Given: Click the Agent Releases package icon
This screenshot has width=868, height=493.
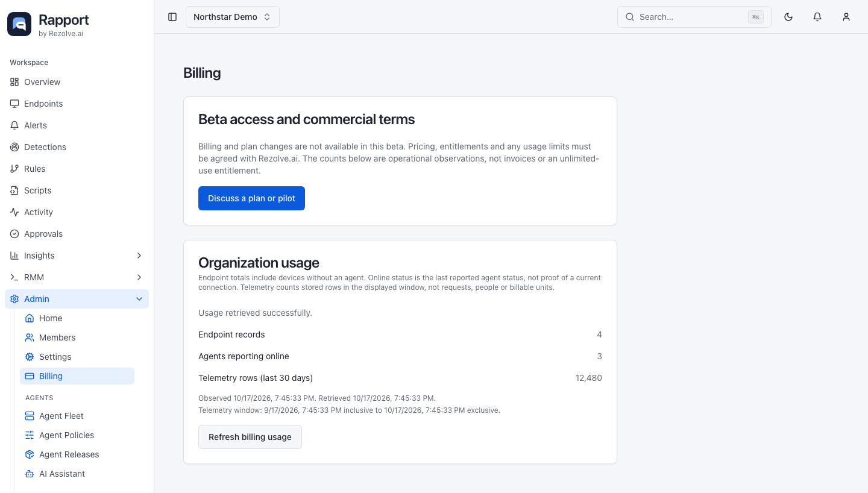Looking at the screenshot, I should pyautogui.click(x=30, y=454).
